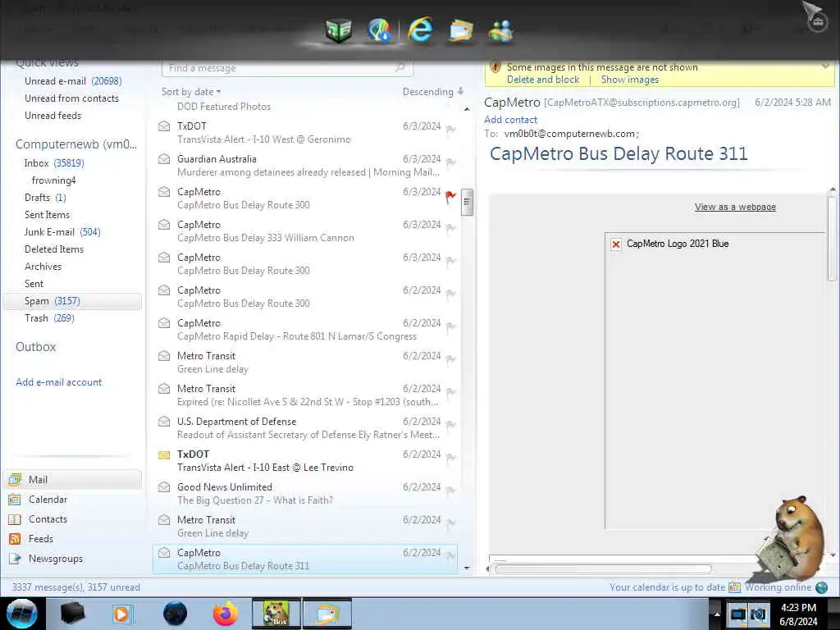Open Firefox from the taskbar
This screenshot has height=630, width=840.
pos(225,614)
